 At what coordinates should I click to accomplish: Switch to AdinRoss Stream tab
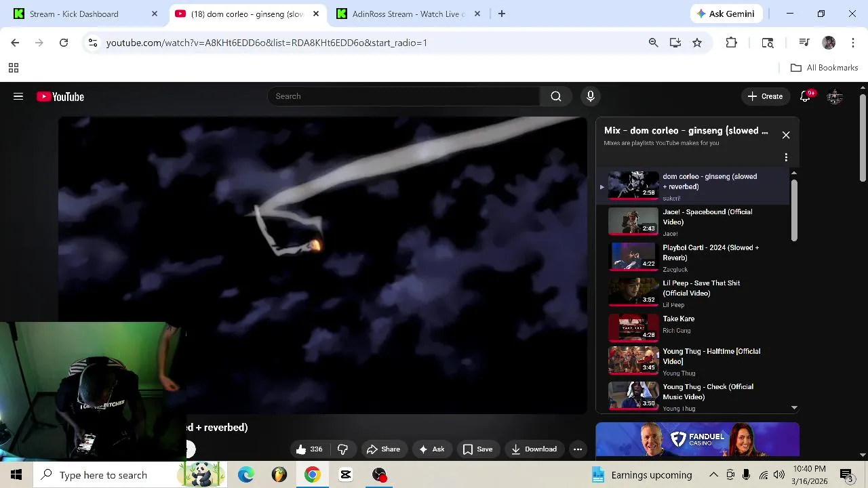[409, 14]
